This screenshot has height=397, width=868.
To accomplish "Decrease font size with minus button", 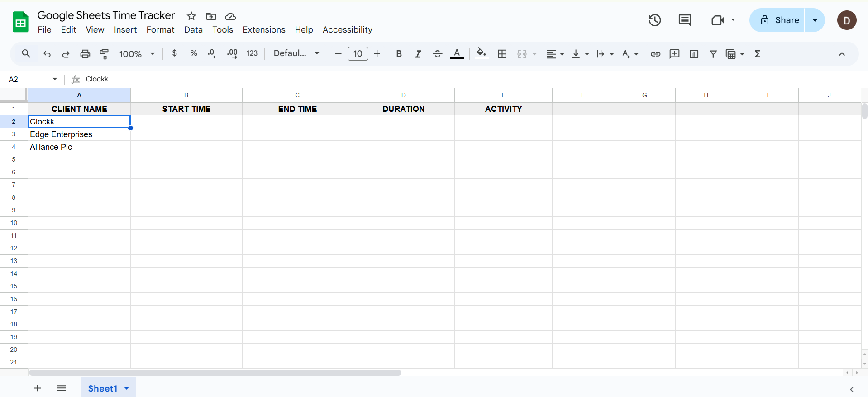I will (338, 54).
